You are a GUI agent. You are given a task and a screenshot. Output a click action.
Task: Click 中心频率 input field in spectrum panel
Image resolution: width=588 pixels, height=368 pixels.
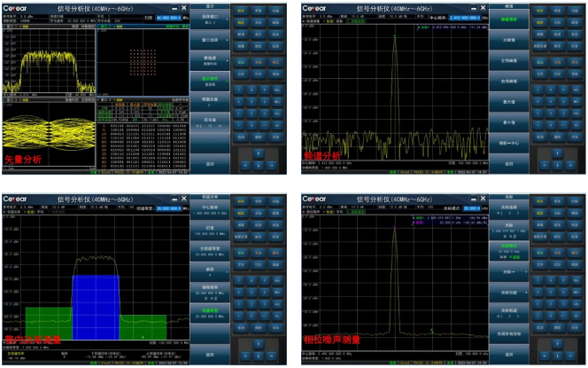click(x=466, y=18)
